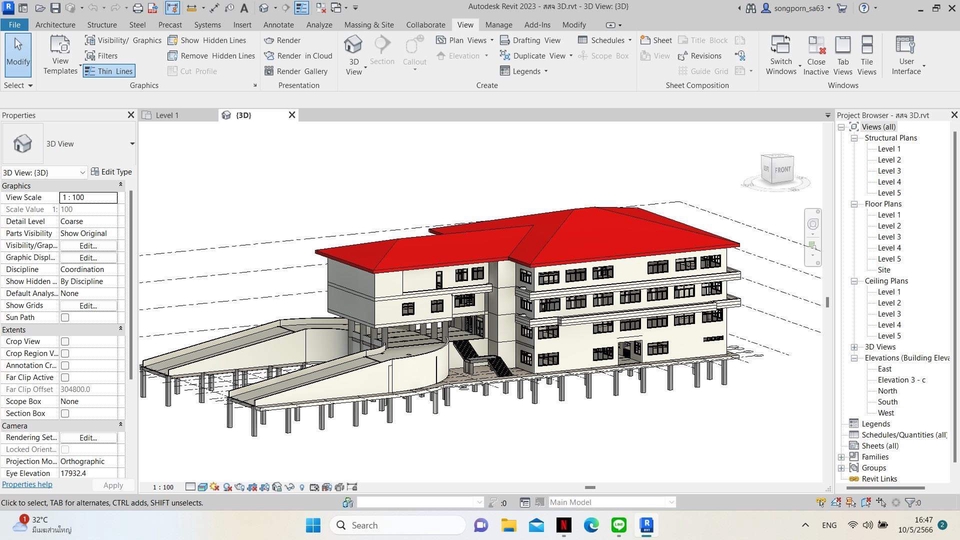This screenshot has width=960, height=540.
Task: Toggle the Section Box checkbox
Action: click(65, 414)
